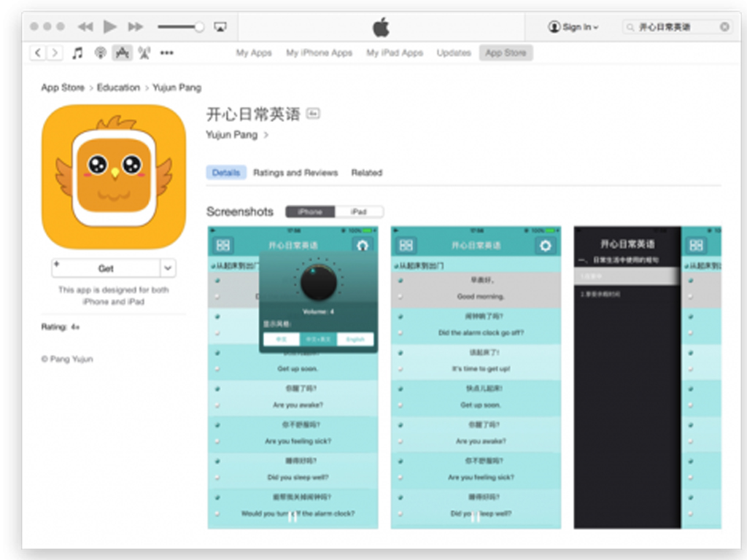The height and width of the screenshot is (560, 747).
Task: Select the Apps library icon
Action: click(x=123, y=52)
